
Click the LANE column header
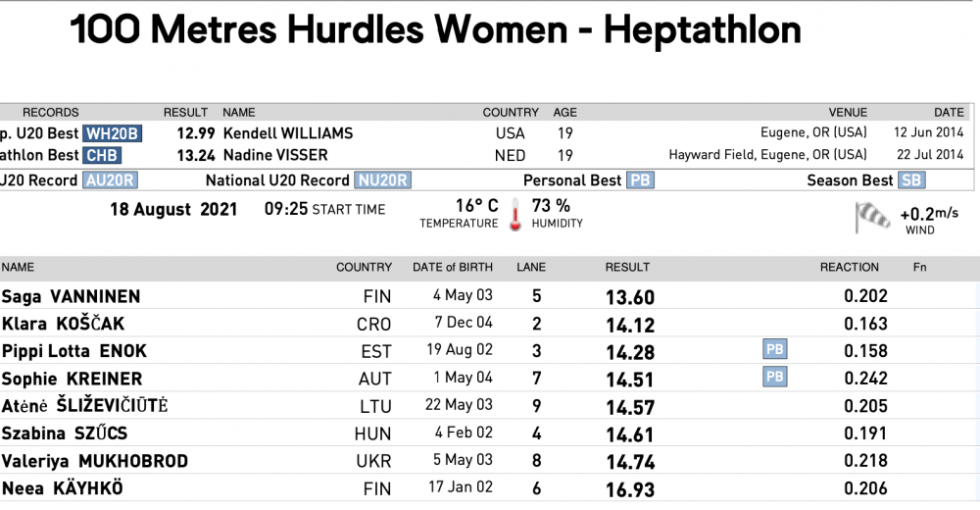point(531,267)
